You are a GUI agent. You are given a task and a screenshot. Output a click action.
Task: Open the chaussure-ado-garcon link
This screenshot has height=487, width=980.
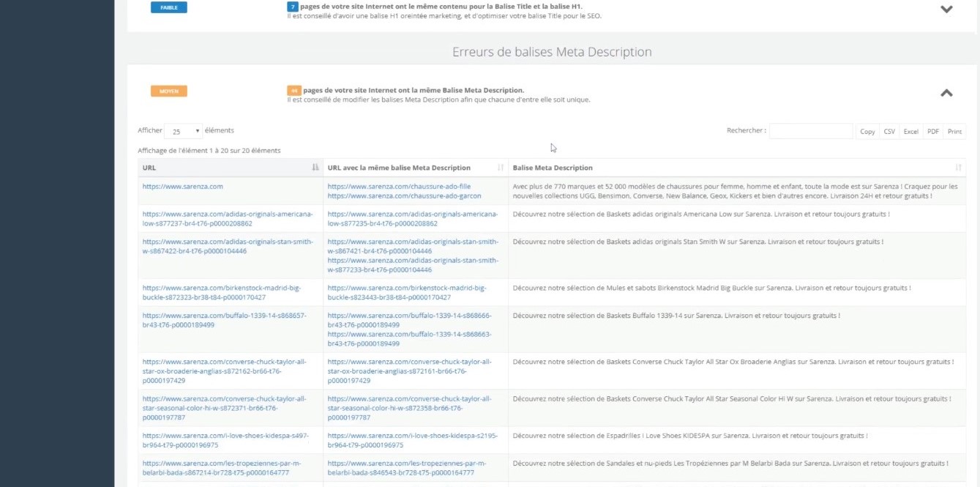pos(404,196)
